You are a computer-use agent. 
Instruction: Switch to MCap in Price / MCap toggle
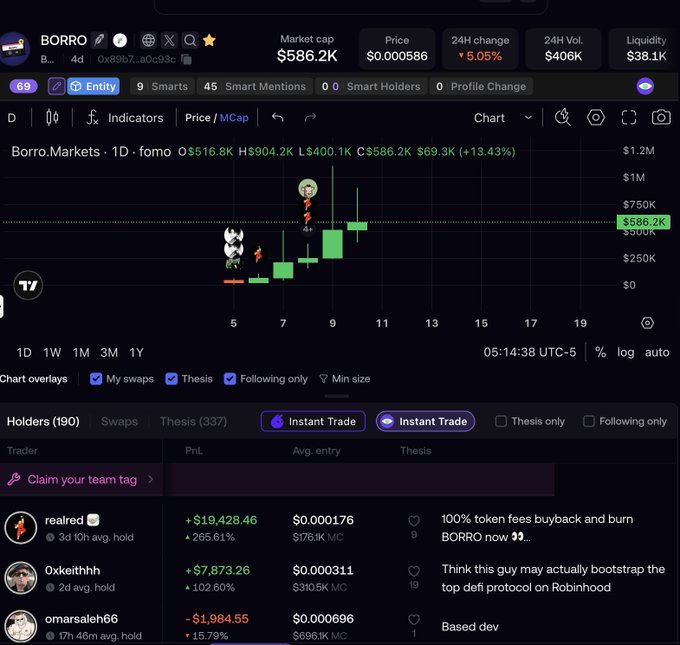pos(234,118)
